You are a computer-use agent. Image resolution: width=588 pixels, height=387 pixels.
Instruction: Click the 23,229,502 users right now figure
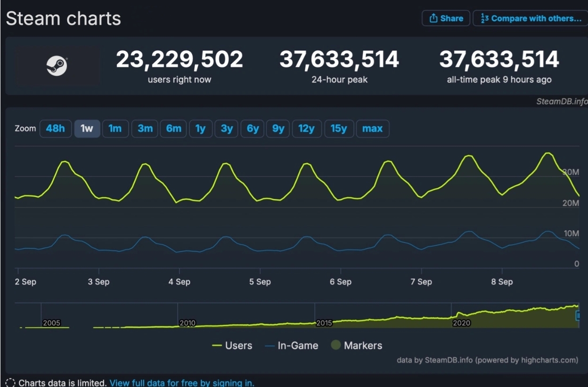pyautogui.click(x=180, y=60)
